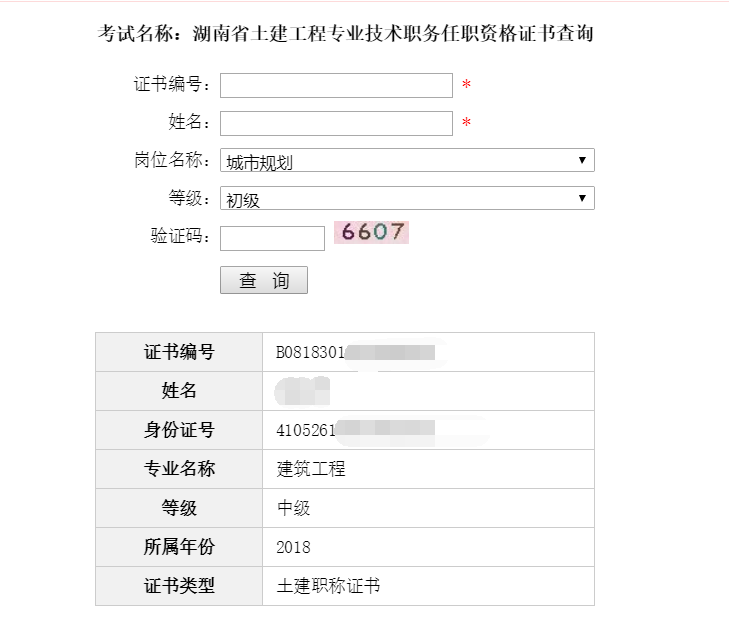Refresh the 6607 captcha image
The height and width of the screenshot is (622, 729).
point(371,232)
